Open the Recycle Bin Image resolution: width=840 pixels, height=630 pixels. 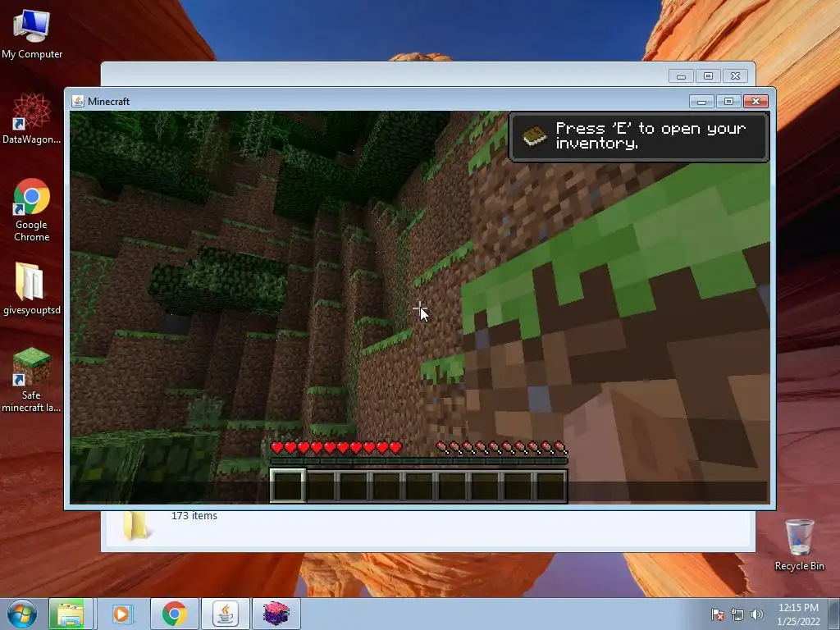pyautogui.click(x=799, y=545)
